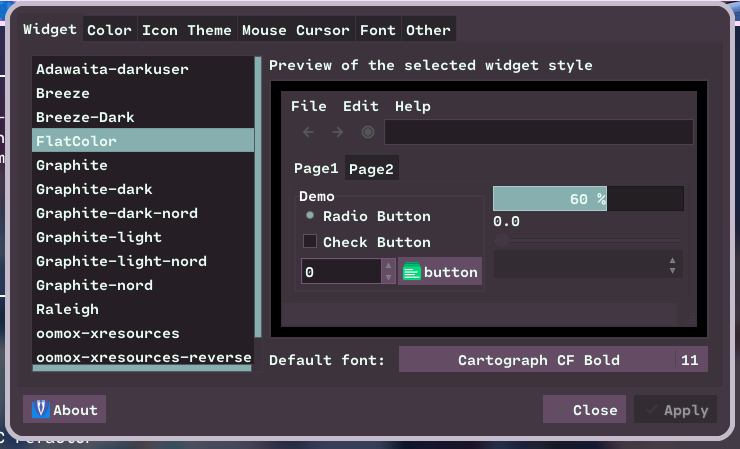Click the back arrow in preview toolbar

coord(308,132)
